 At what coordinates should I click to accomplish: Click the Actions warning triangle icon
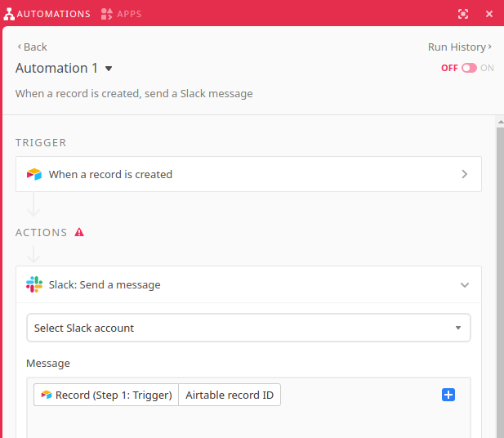[79, 232]
